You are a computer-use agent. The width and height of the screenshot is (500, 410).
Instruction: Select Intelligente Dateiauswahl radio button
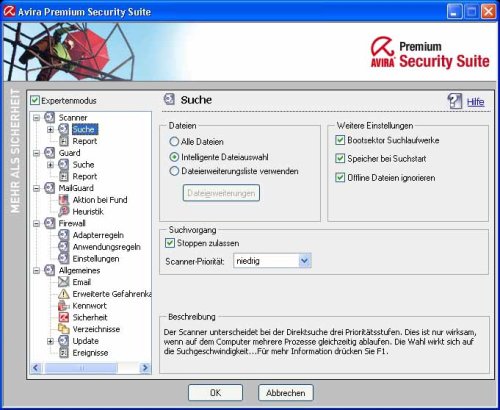[174, 157]
